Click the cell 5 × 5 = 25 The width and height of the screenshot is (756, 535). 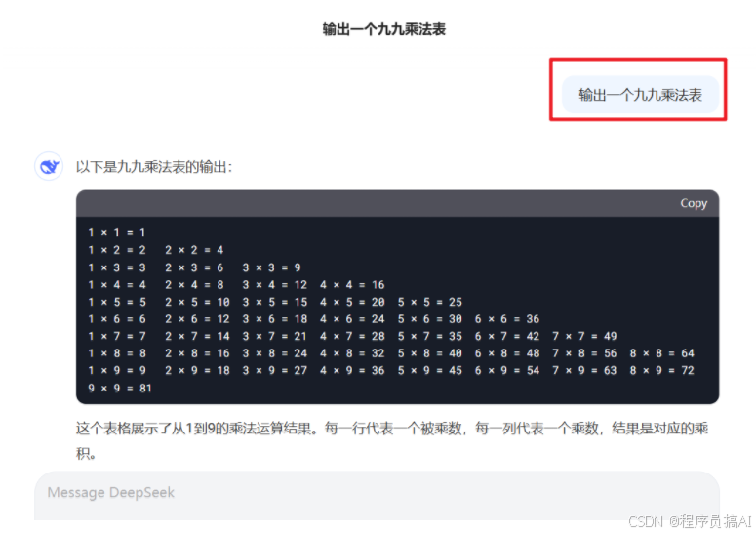(429, 302)
